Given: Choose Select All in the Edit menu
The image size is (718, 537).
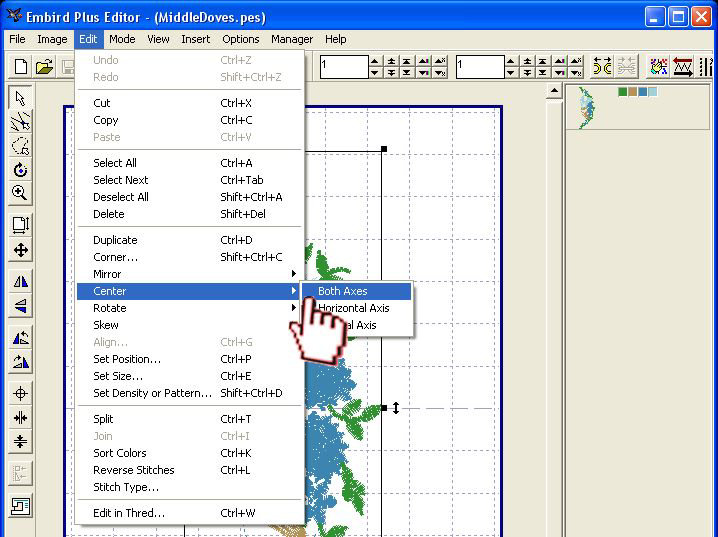Looking at the screenshot, I should [x=190, y=163].
